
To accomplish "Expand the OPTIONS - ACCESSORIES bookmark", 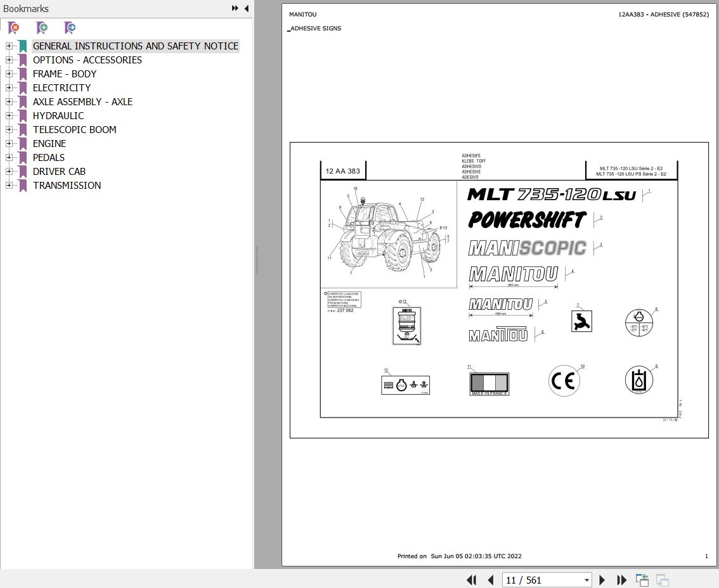I will click(9, 60).
